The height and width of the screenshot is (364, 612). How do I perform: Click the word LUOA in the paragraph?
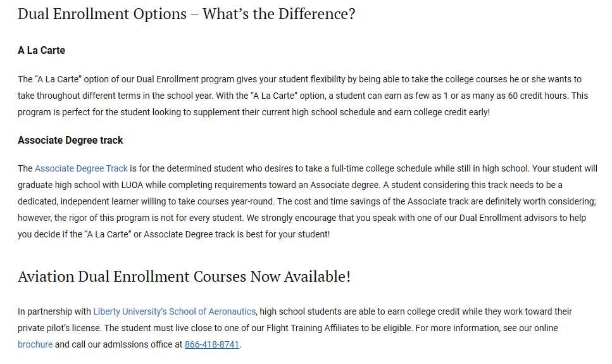(x=132, y=185)
